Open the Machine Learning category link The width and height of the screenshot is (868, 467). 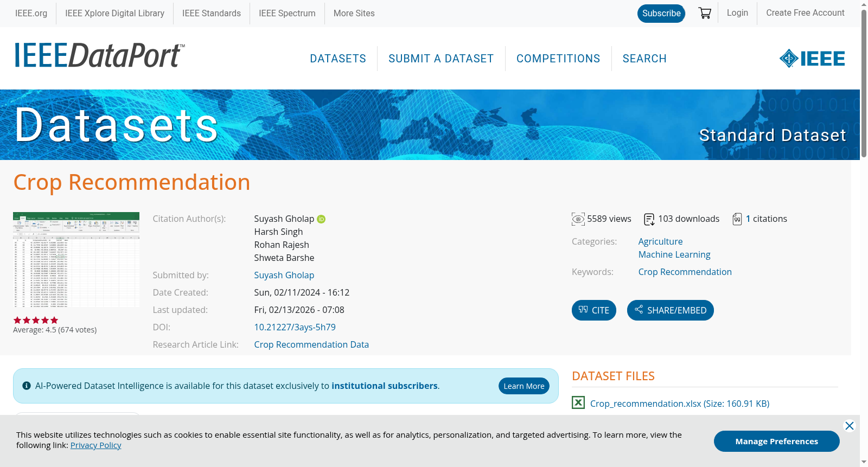pos(674,254)
